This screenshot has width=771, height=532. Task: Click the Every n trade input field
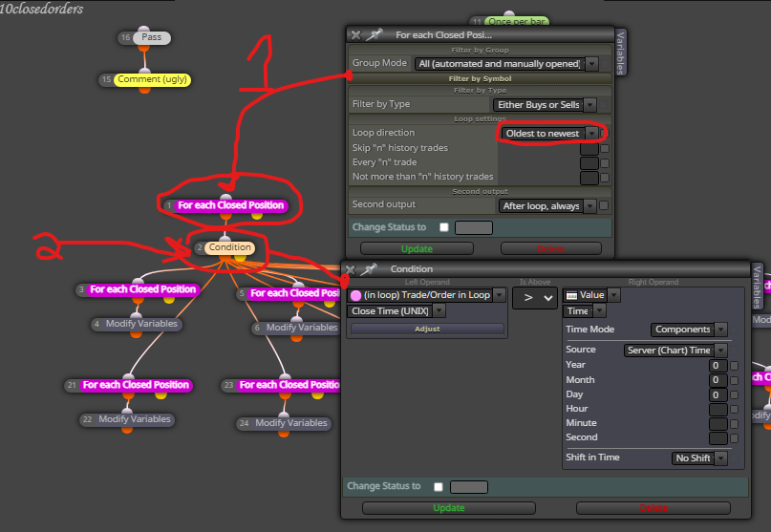pos(589,162)
